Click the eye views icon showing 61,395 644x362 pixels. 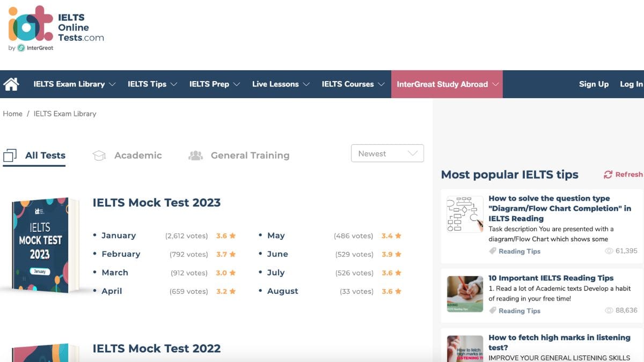(x=609, y=251)
